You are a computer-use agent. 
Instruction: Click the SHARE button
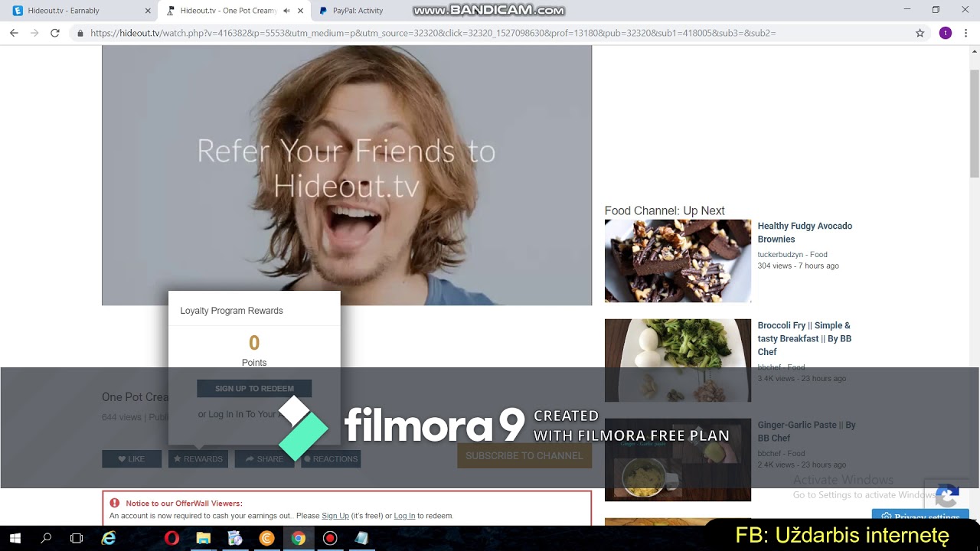tap(265, 459)
